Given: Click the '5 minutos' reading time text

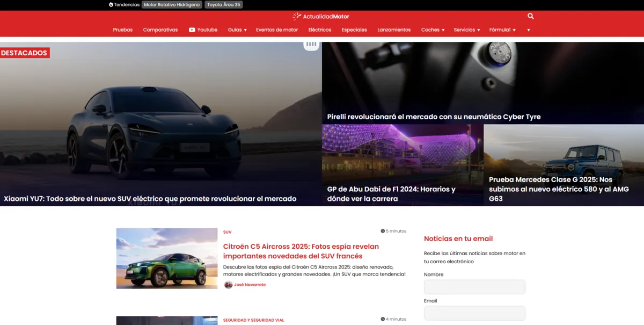Looking at the screenshot, I should point(396,231).
